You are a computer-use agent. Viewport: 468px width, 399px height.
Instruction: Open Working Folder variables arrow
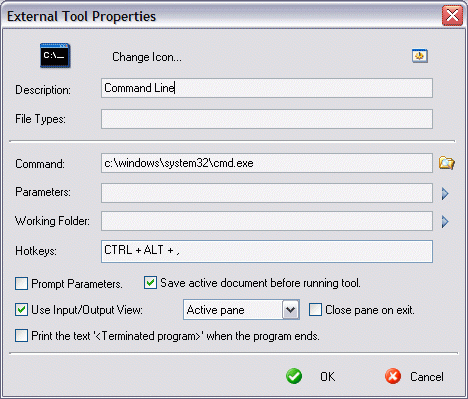point(445,221)
